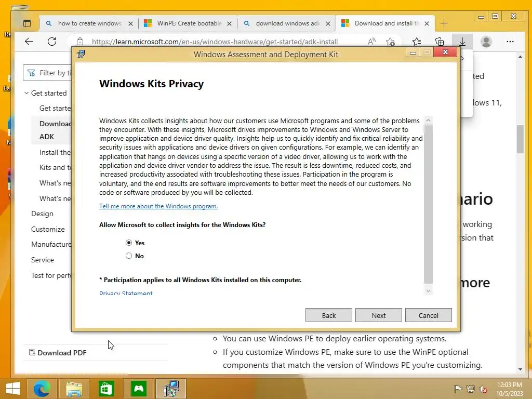Open Microsoft Edge from taskbar
The height and width of the screenshot is (399, 532).
[x=42, y=389]
